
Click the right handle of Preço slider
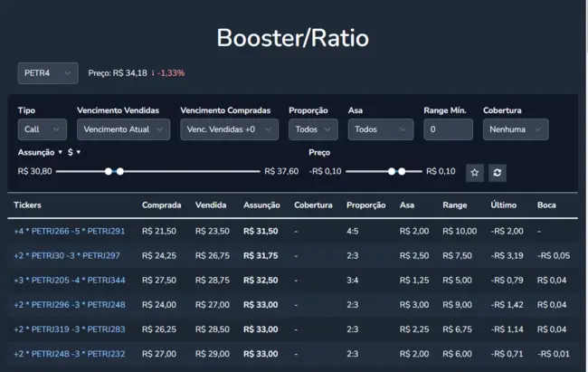pyautogui.click(x=403, y=171)
